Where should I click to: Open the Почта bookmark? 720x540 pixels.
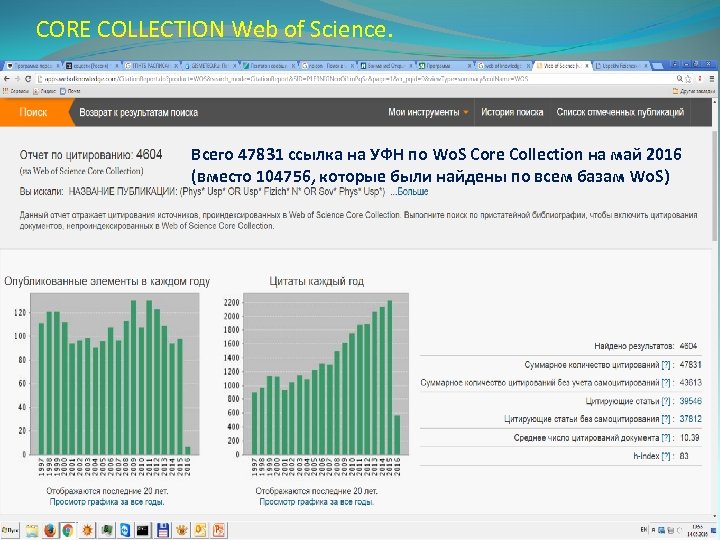tap(70, 91)
